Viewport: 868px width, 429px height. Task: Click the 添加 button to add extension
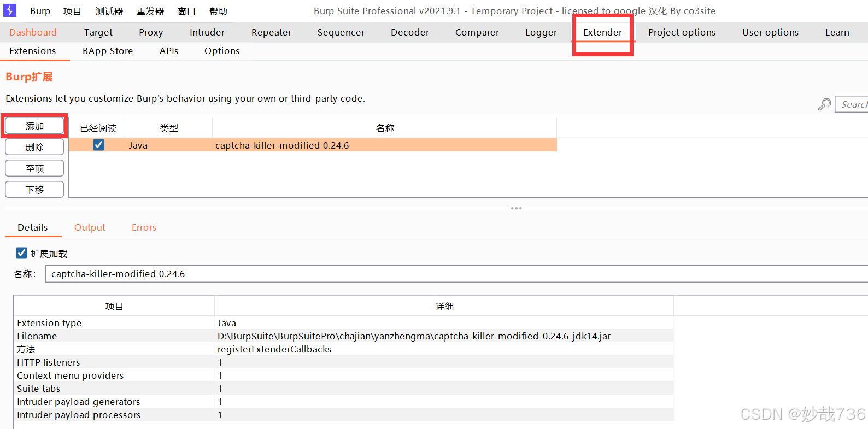(x=34, y=126)
